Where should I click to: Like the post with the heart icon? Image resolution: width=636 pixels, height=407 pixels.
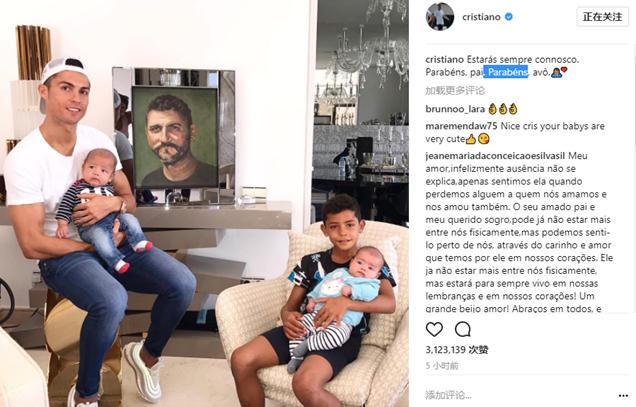[434, 329]
